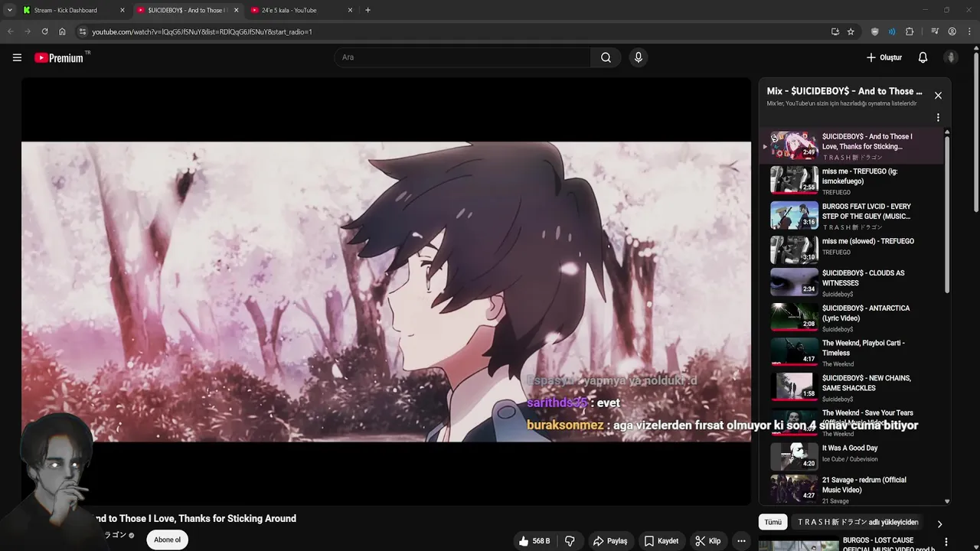Select currently playing $UICIDEBOY$ - And to Those I Love
980x551 pixels.
[851, 145]
